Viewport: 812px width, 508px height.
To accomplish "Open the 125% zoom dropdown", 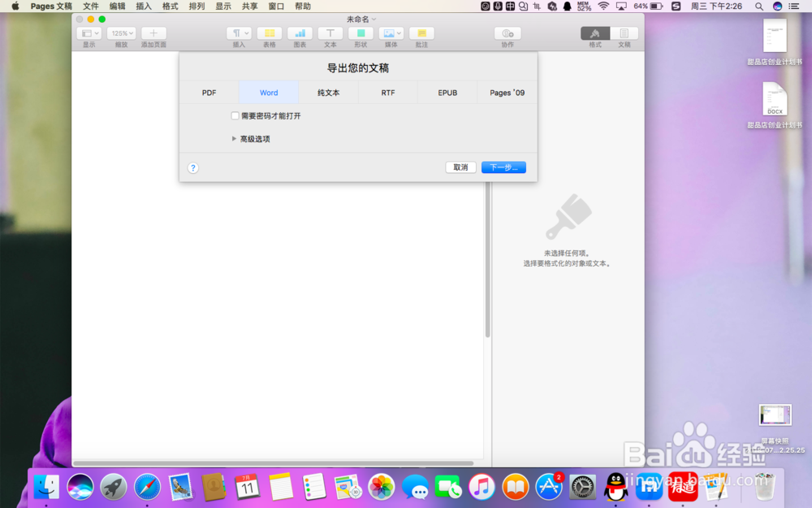I will 121,33.
